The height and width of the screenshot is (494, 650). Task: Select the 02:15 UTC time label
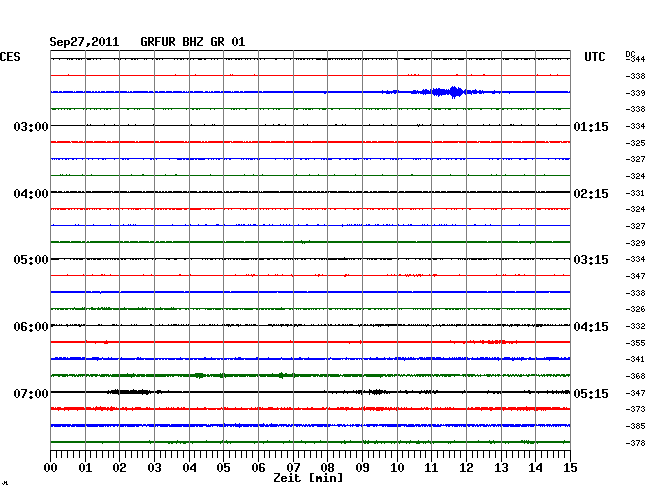coord(591,194)
